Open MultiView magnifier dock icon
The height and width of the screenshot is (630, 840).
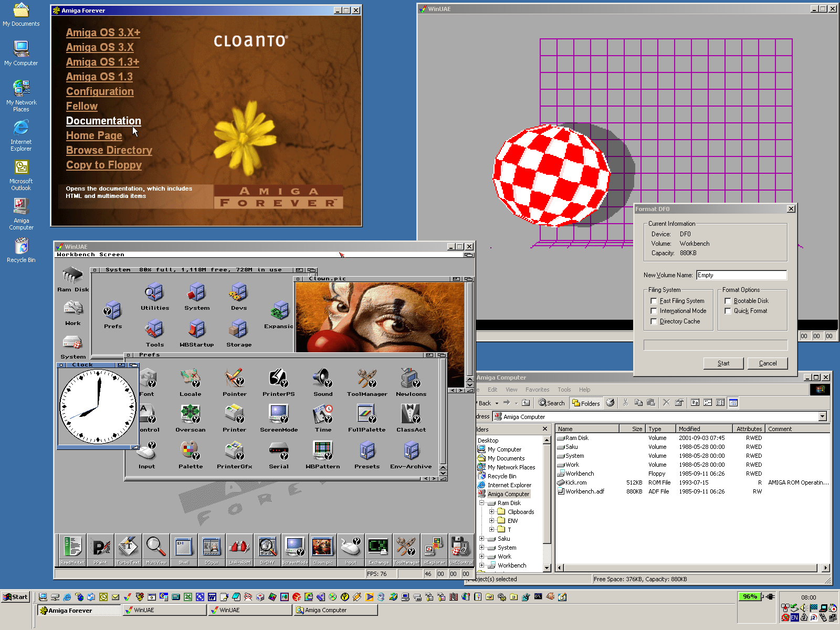[156, 550]
